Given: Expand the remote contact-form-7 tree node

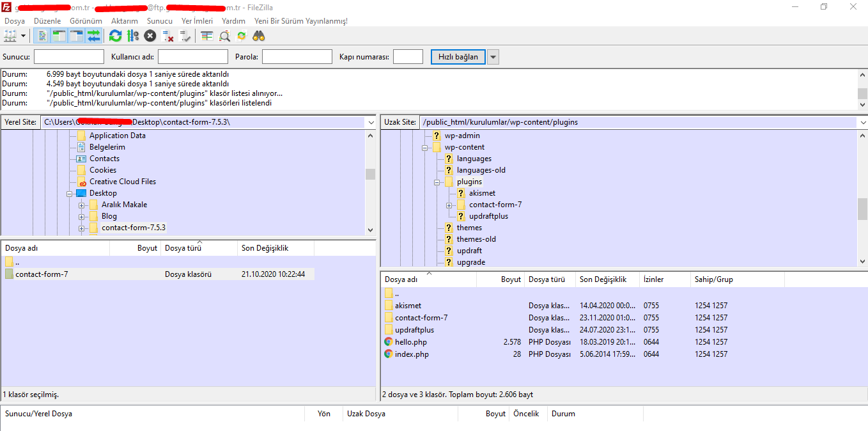Looking at the screenshot, I should pyautogui.click(x=449, y=205).
